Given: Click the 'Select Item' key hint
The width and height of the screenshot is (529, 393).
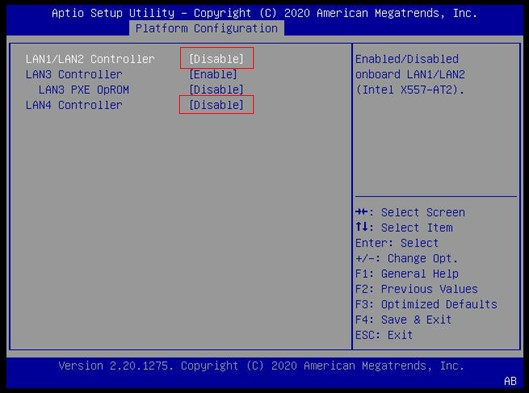Looking at the screenshot, I should (417, 228).
